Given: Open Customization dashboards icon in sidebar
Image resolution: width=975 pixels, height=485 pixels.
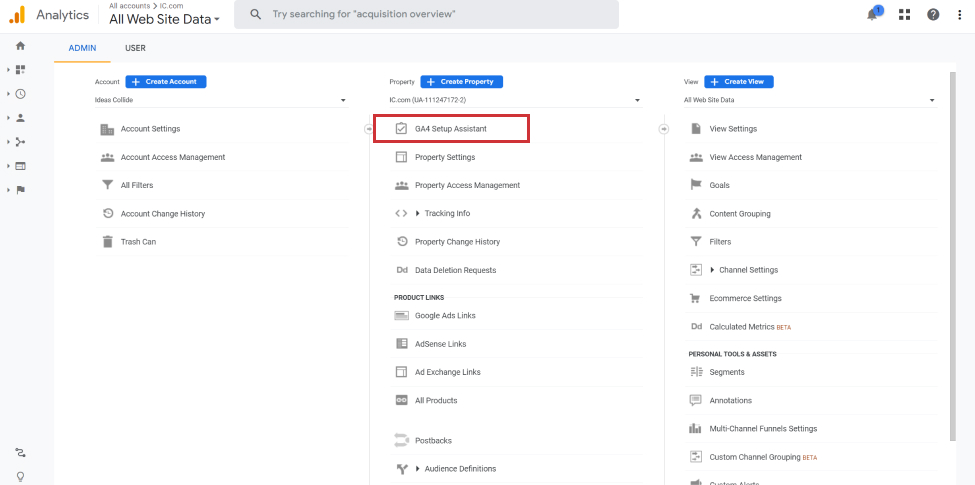Looking at the screenshot, I should coord(21,70).
